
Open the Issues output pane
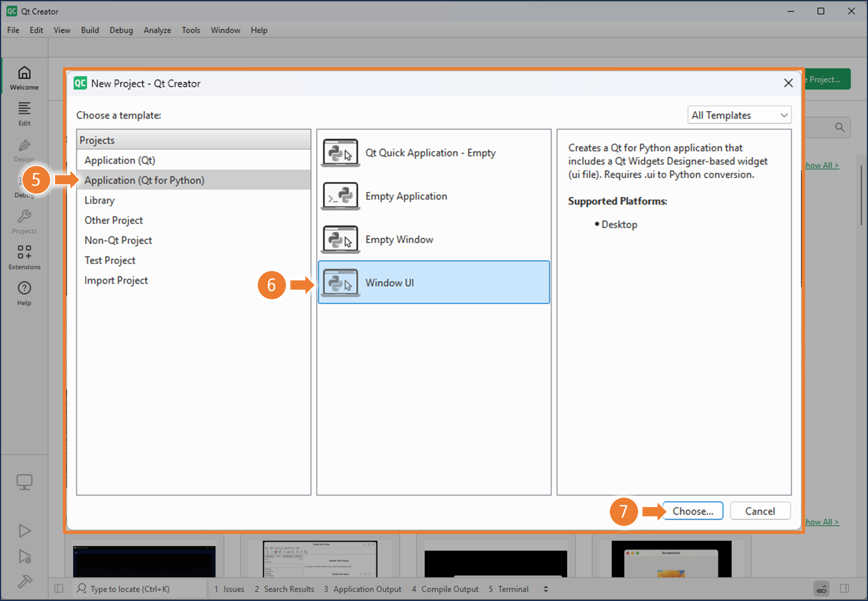[229, 589]
